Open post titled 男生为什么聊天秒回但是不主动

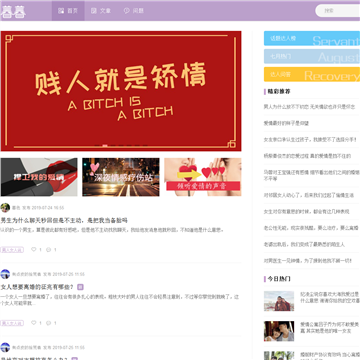point(64,220)
